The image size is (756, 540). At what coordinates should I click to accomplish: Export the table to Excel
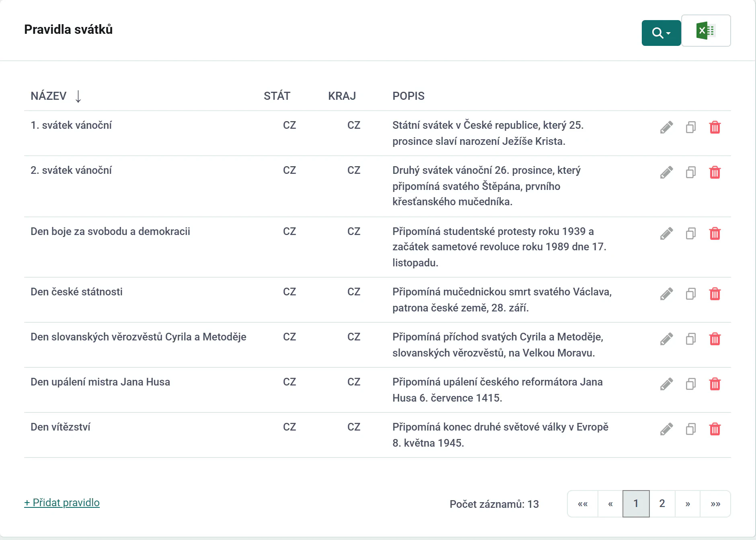tap(706, 31)
